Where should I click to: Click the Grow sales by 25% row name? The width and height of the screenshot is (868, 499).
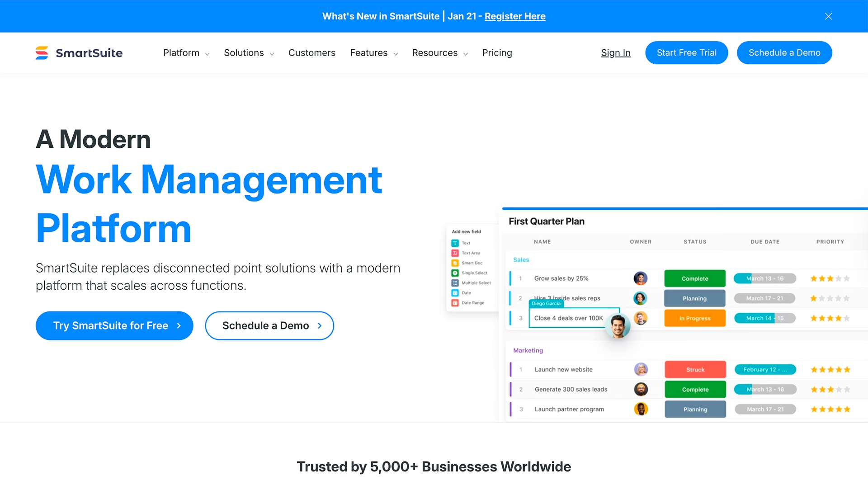point(561,278)
